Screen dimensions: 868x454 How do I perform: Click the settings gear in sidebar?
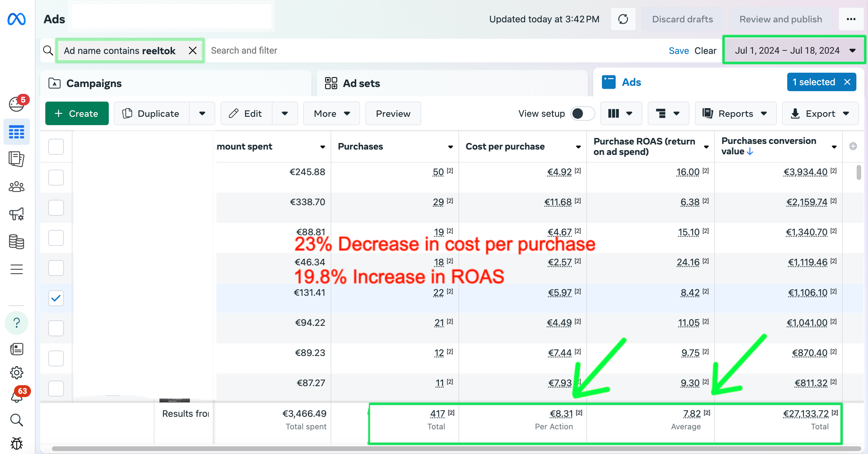pos(16,372)
